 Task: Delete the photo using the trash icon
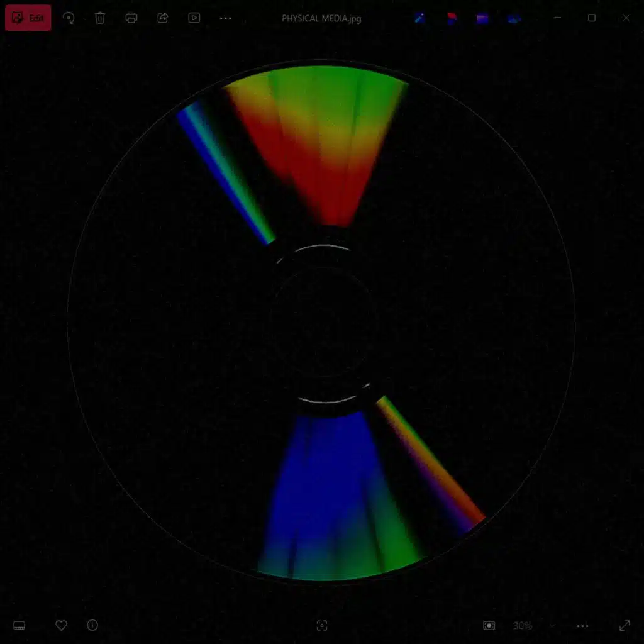coord(100,18)
